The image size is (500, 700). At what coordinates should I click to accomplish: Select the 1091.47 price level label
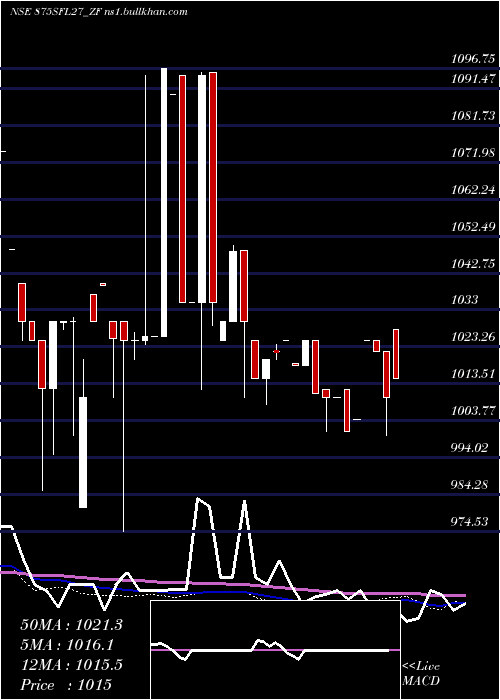point(473,79)
